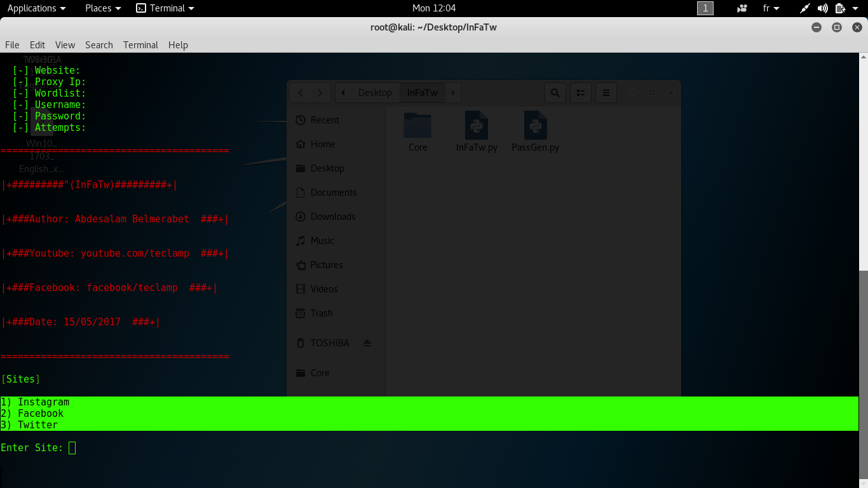Go back in the Files window
Image resolution: width=868 pixels, height=488 pixels.
coord(301,93)
